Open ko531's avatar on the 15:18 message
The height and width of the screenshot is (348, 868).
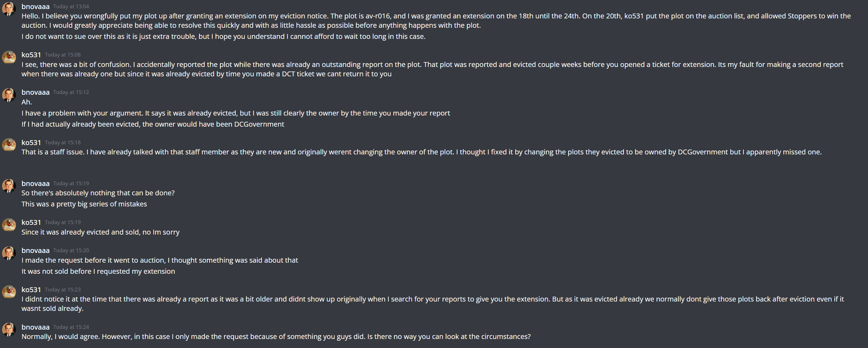pyautogui.click(x=9, y=145)
